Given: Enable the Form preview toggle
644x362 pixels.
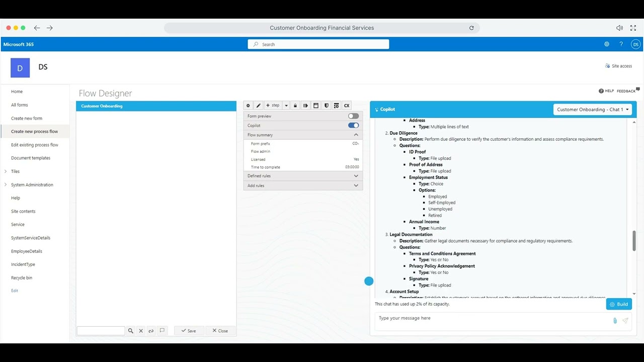Looking at the screenshot, I should pyautogui.click(x=354, y=116).
